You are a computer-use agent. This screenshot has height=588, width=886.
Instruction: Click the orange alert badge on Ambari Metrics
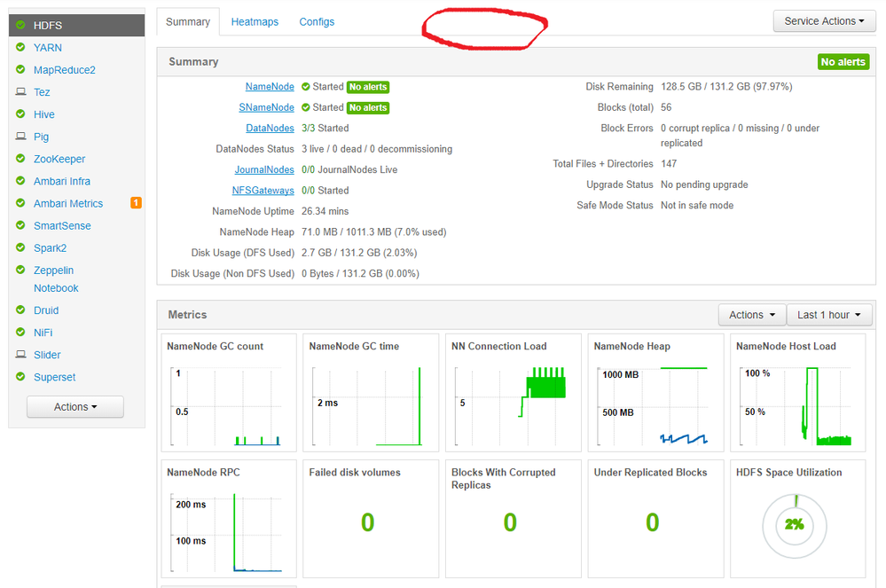136,203
